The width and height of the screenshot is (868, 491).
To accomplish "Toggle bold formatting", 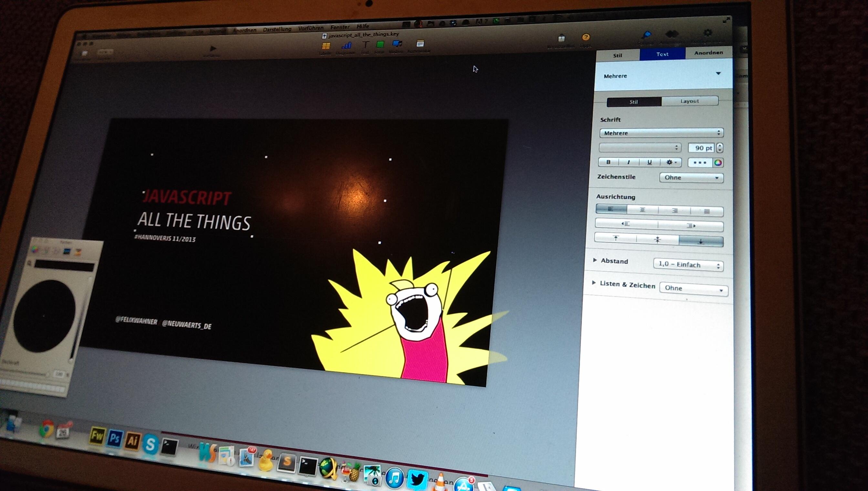I will [x=608, y=162].
